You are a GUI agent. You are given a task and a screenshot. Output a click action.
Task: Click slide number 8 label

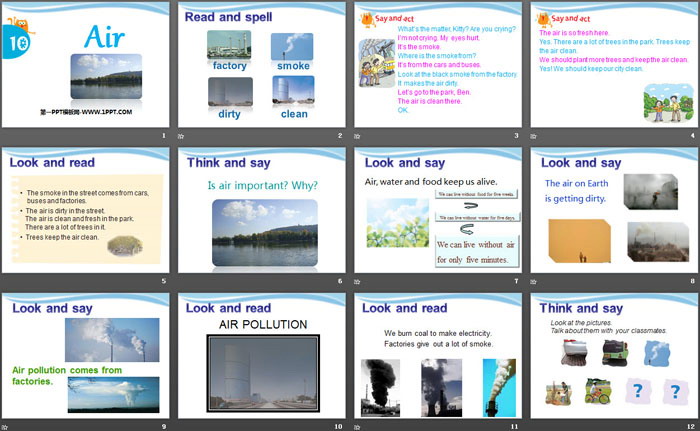tap(693, 281)
